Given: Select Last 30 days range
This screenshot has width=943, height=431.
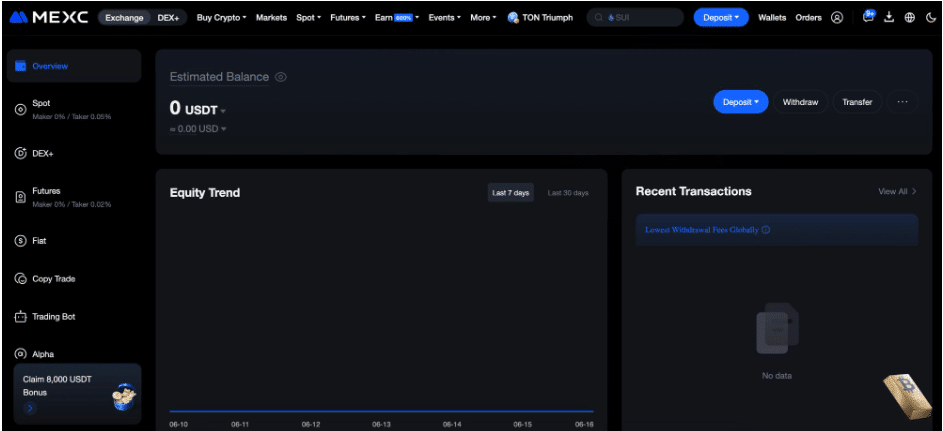Looking at the screenshot, I should coord(568,193).
